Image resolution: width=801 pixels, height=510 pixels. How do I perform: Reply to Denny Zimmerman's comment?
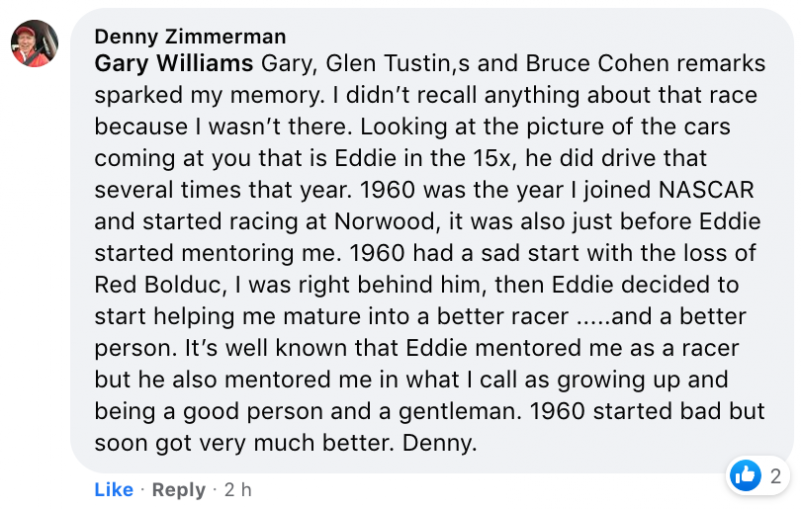179,490
